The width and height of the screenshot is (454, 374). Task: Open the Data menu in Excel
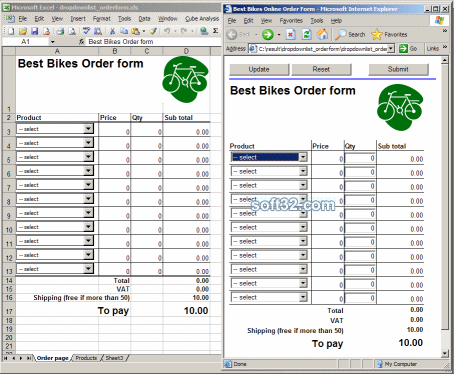click(144, 19)
